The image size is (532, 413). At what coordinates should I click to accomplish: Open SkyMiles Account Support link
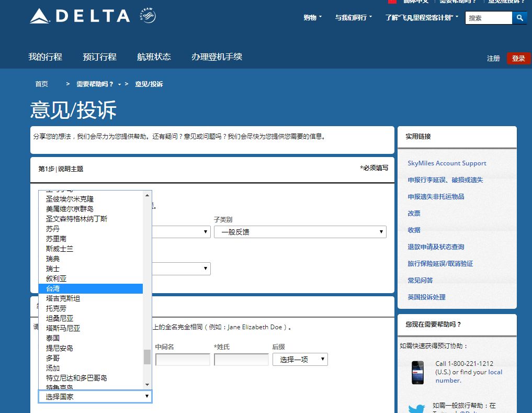(447, 163)
